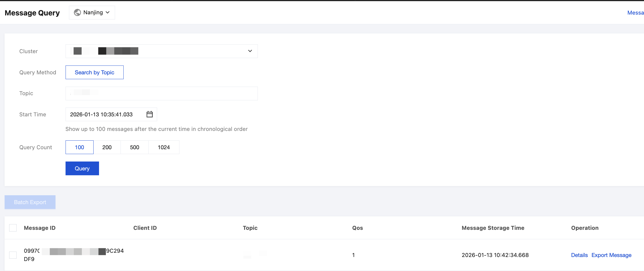Click the Start Time date field
The height and width of the screenshot is (271, 644).
(106, 114)
